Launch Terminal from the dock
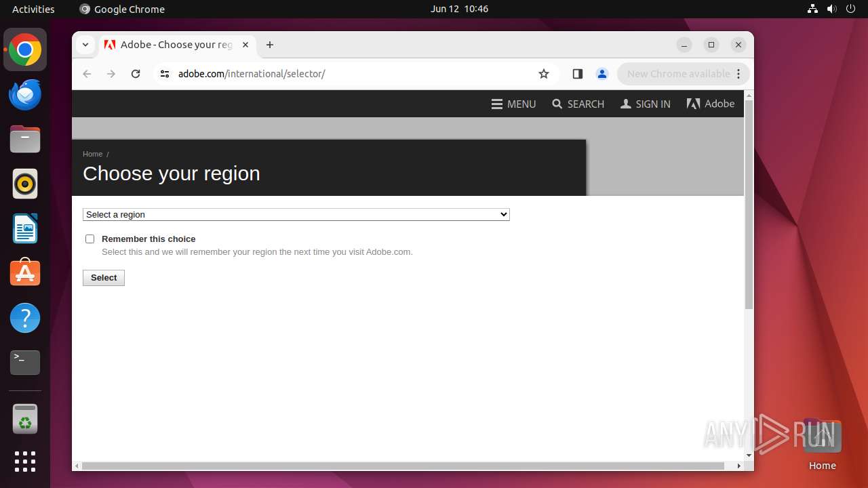This screenshot has width=868, height=488. pyautogui.click(x=25, y=363)
